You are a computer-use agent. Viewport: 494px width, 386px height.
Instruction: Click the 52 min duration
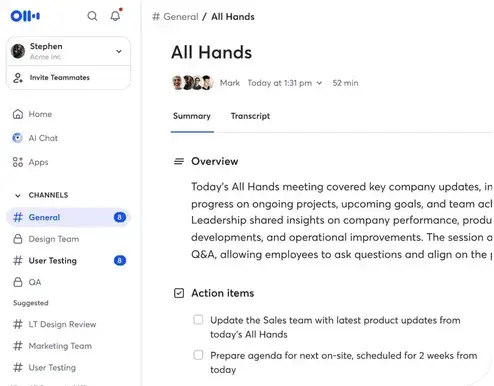(345, 83)
